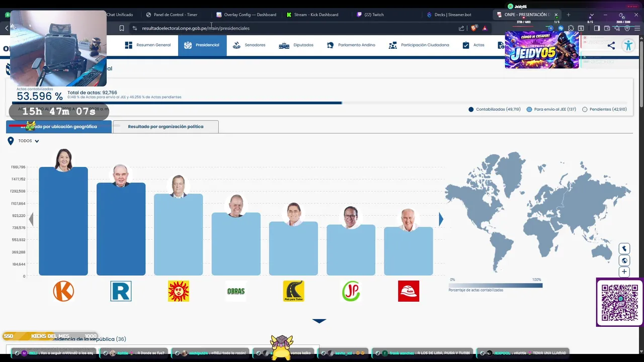Image resolution: width=644 pixels, height=362 pixels.
Task: Go to the next candidates with right arrow
Action: coord(441,219)
